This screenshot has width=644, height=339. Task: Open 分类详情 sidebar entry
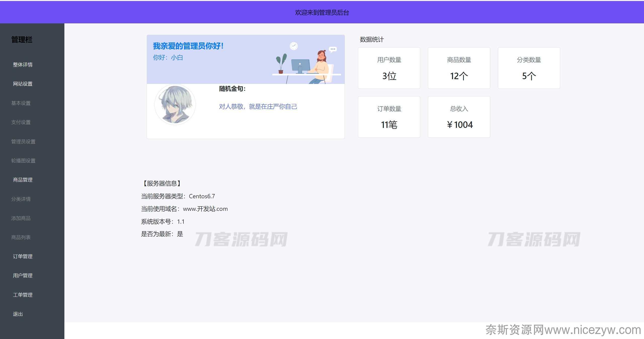[21, 199]
